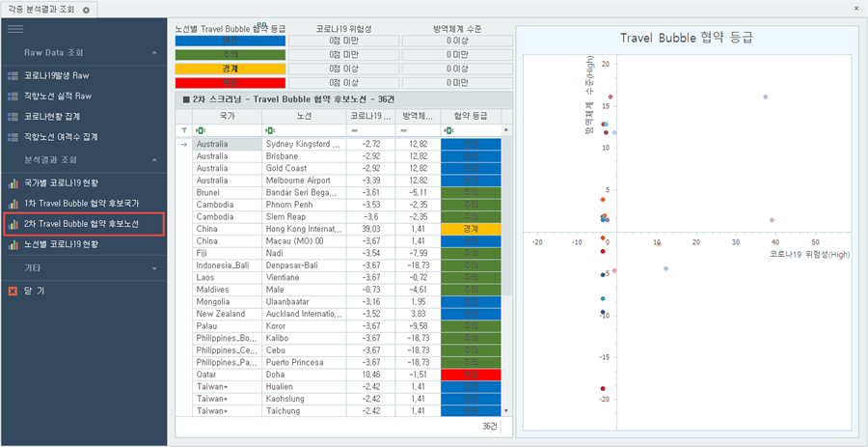
Task: Click the red 위험 grade legend swatch
Action: (231, 83)
